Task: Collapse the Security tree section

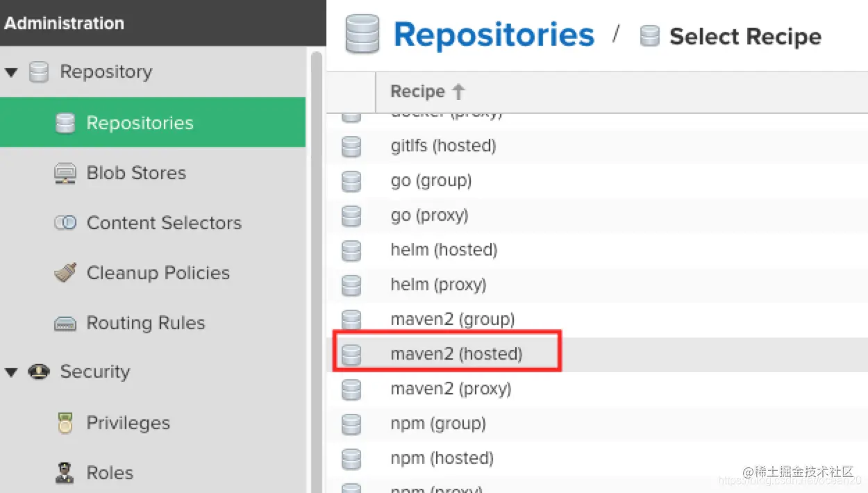Action: click(x=11, y=372)
